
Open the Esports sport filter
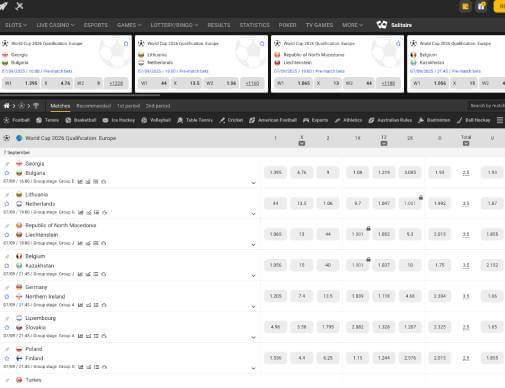point(315,120)
